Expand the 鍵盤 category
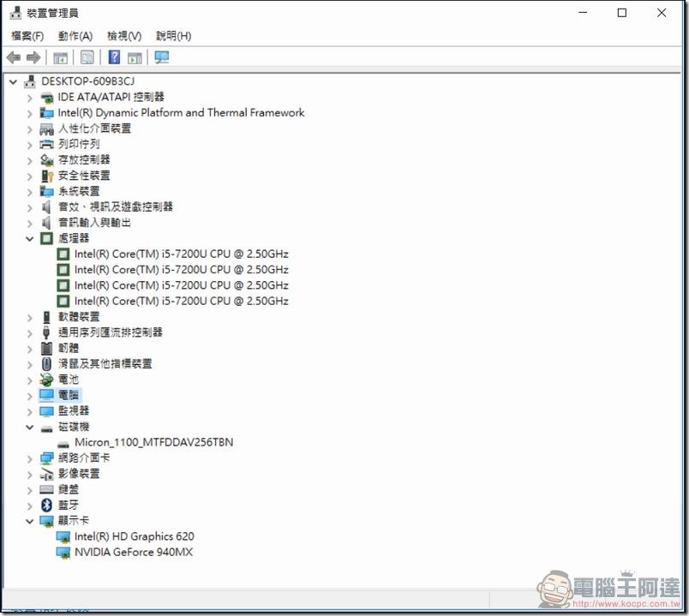Screen dimensions: 689x616 29,490
